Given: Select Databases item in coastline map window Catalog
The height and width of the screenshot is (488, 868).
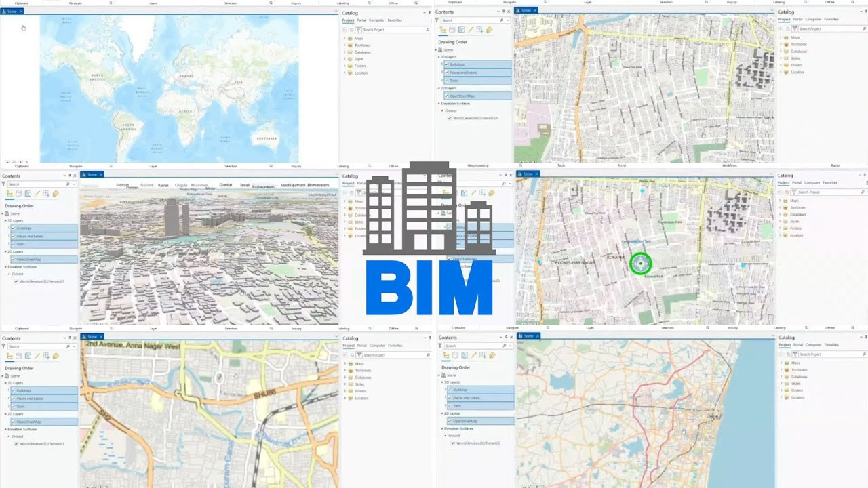Looking at the screenshot, I should [799, 378].
